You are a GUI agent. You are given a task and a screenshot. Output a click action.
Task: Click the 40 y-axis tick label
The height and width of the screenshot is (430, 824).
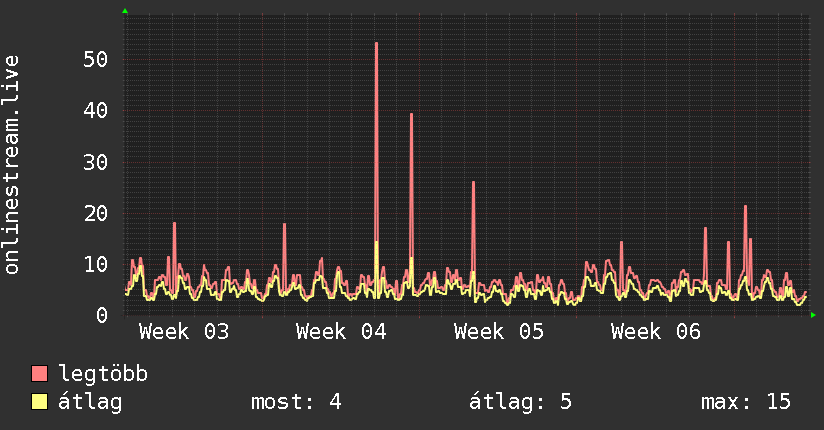pyautogui.click(x=96, y=110)
